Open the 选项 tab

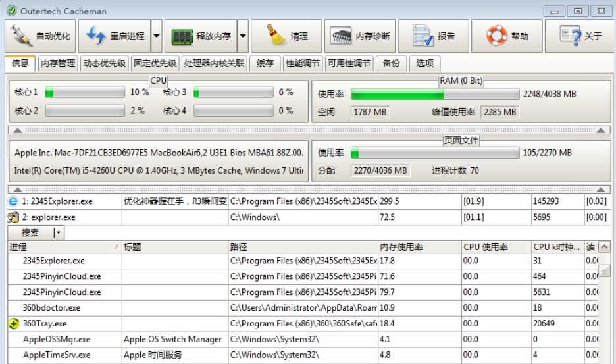click(424, 63)
